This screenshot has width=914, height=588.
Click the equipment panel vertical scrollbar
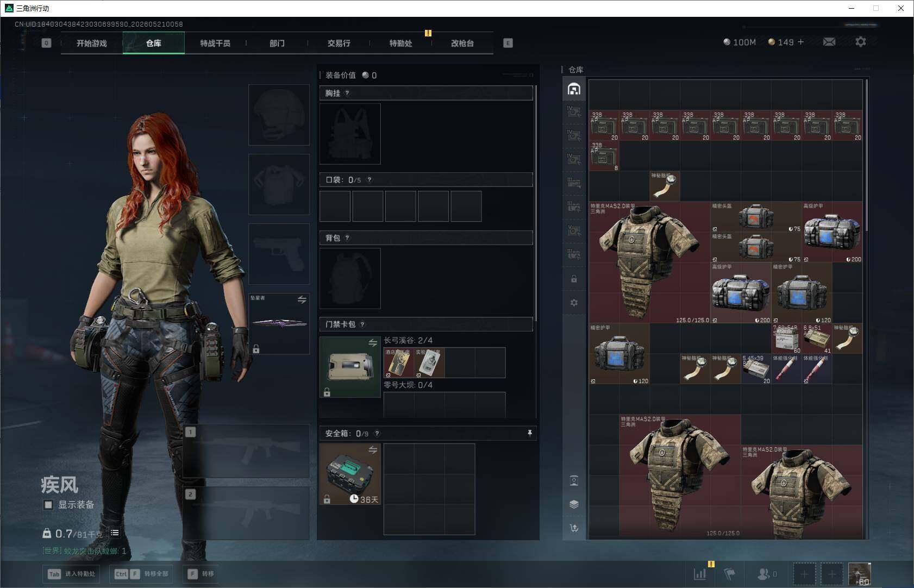(536, 203)
